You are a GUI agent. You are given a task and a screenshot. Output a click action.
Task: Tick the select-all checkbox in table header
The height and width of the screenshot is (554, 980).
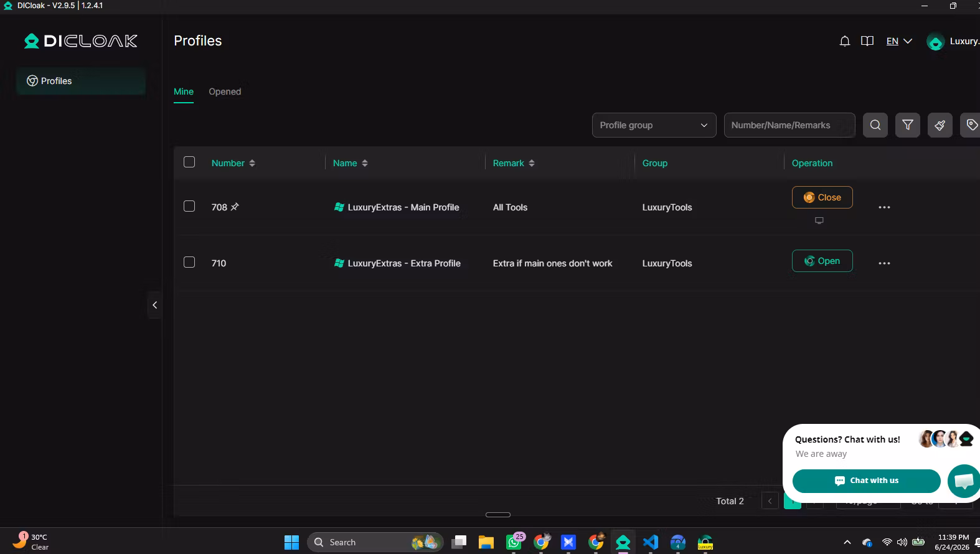(189, 162)
